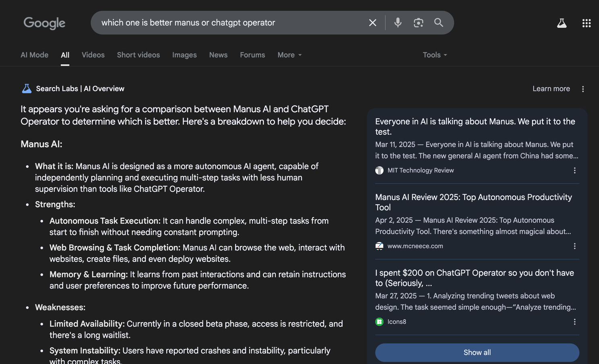Click into the search query field

coord(229,23)
